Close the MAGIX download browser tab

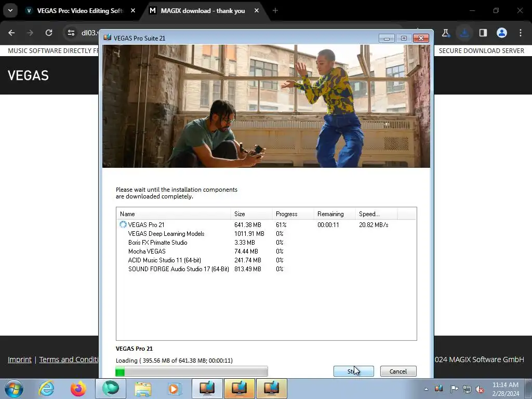(257, 10)
